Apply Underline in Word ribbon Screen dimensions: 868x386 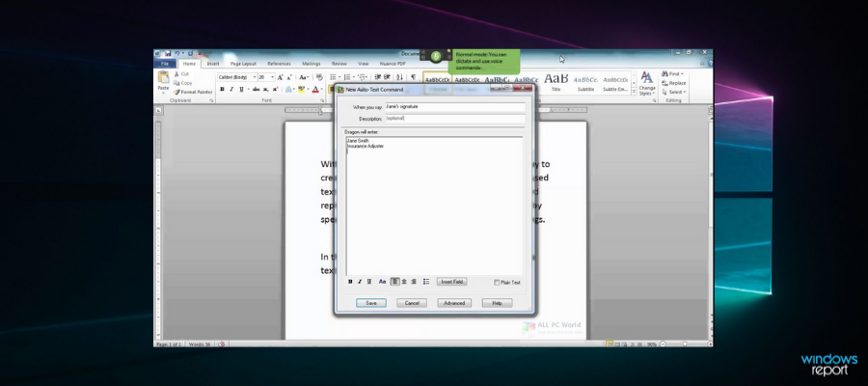point(241,89)
